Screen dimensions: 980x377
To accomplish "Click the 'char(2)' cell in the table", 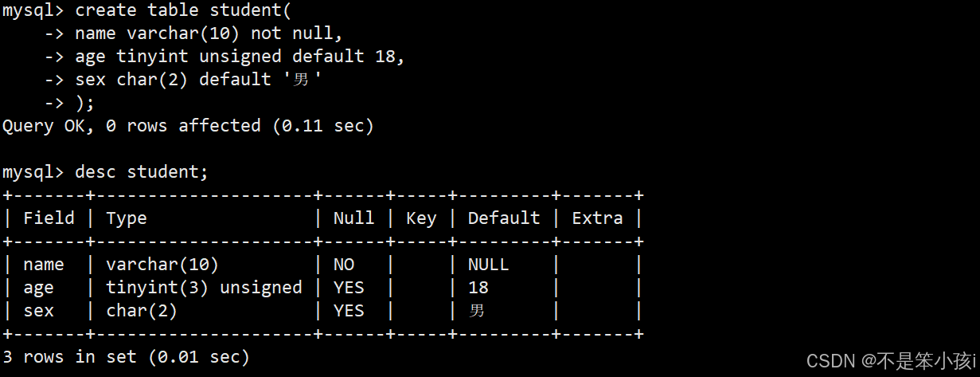I will point(142,311).
